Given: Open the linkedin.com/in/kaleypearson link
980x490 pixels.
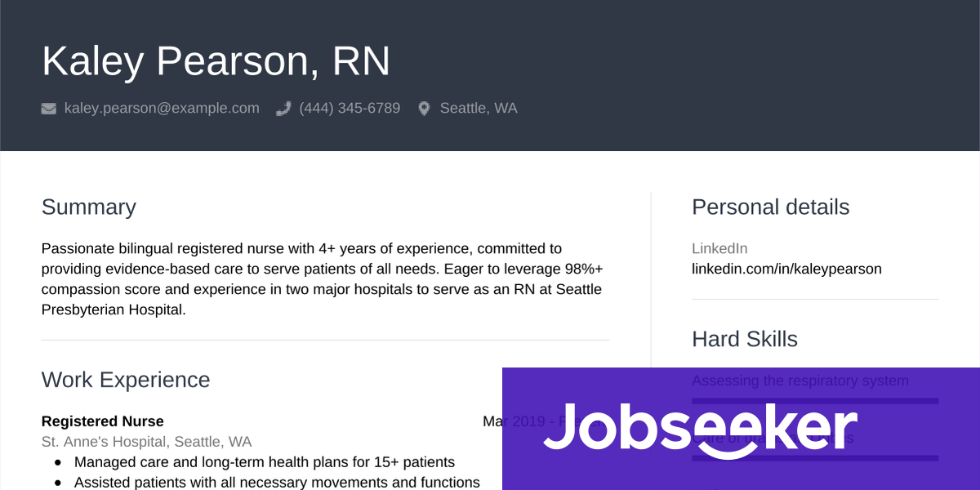Looking at the screenshot, I should [x=786, y=269].
